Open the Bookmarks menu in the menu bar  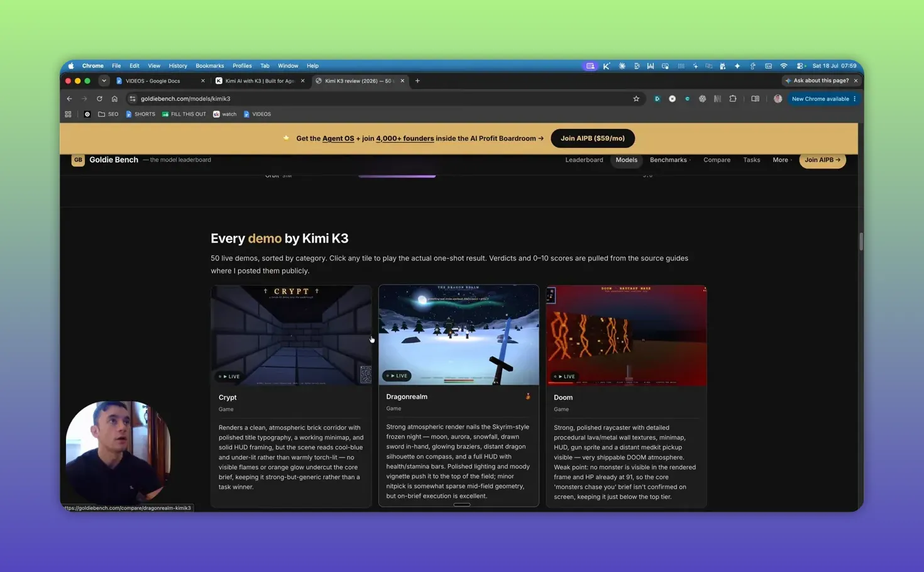pos(209,65)
